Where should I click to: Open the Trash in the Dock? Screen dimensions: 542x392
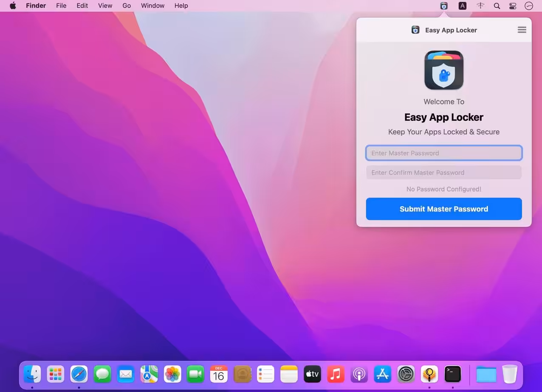(x=510, y=374)
